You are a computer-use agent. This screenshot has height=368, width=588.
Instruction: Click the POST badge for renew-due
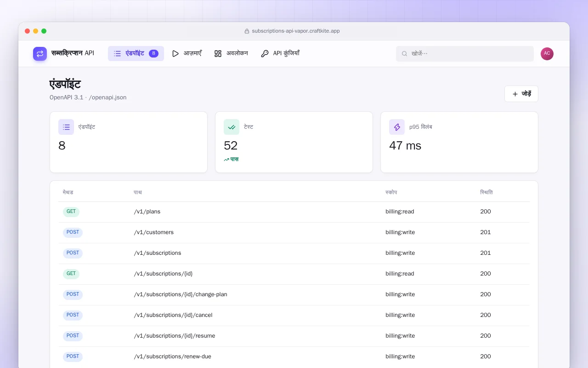(x=73, y=356)
